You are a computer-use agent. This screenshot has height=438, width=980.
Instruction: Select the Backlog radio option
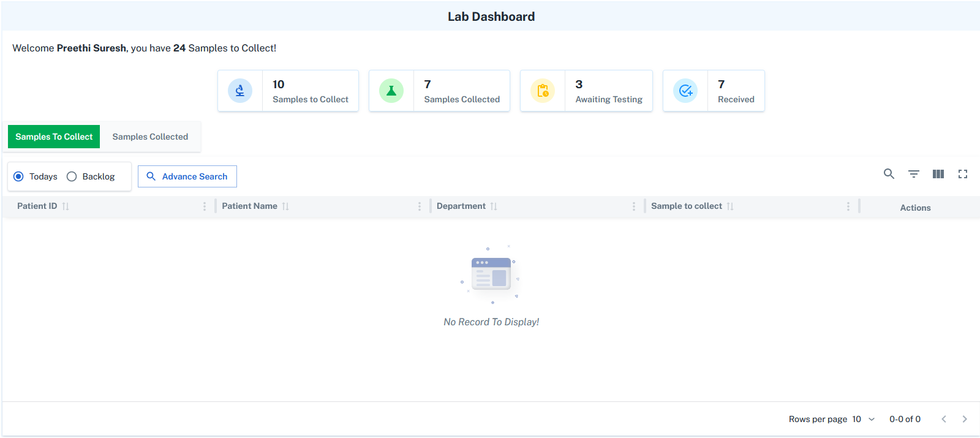72,176
